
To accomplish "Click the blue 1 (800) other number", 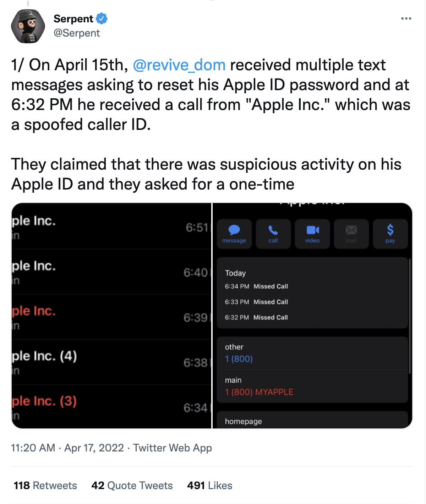I will pos(239,359).
